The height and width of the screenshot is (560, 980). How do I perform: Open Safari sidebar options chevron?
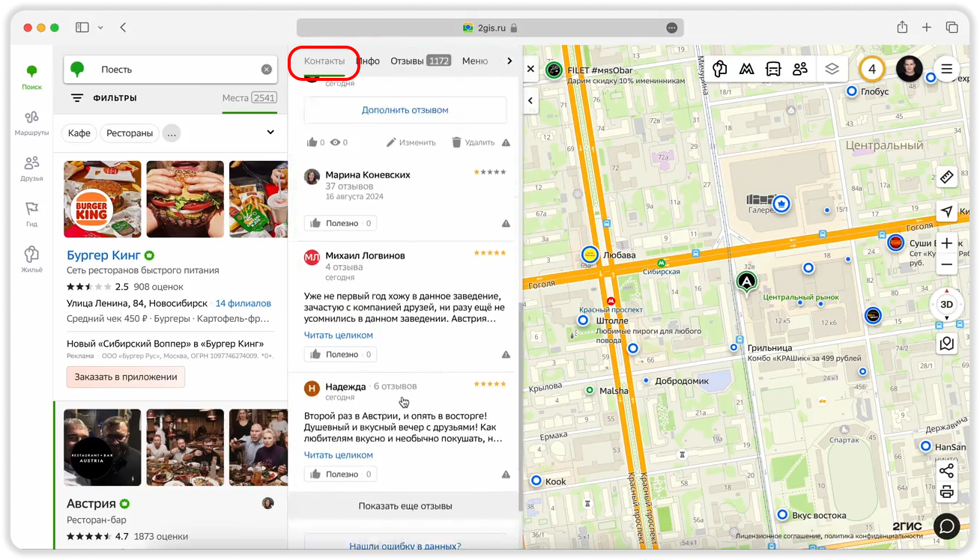pos(100,28)
